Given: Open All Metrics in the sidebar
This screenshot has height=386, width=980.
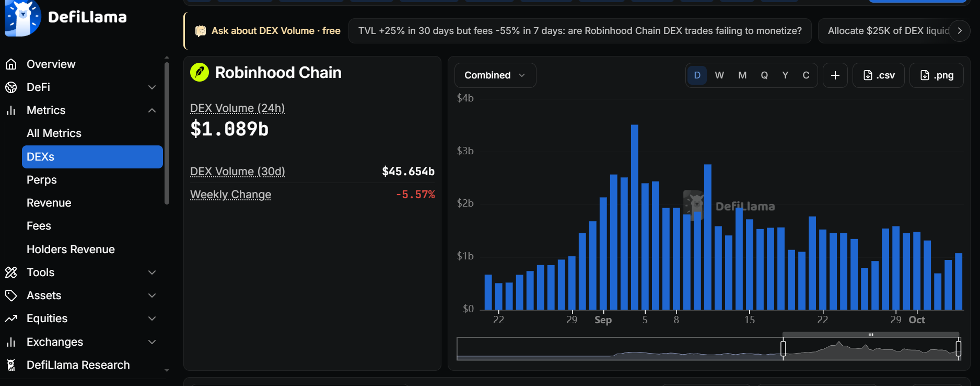Looking at the screenshot, I should (x=92, y=133).
